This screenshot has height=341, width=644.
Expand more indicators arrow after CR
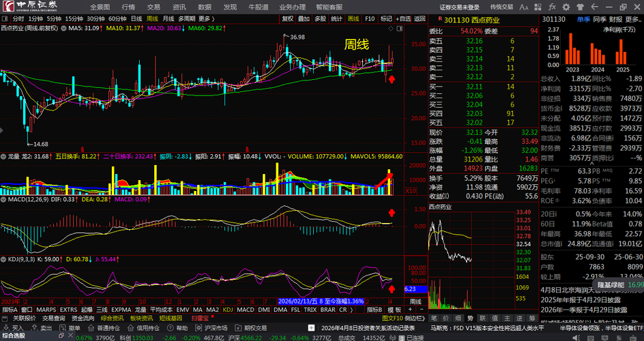pos(351,310)
